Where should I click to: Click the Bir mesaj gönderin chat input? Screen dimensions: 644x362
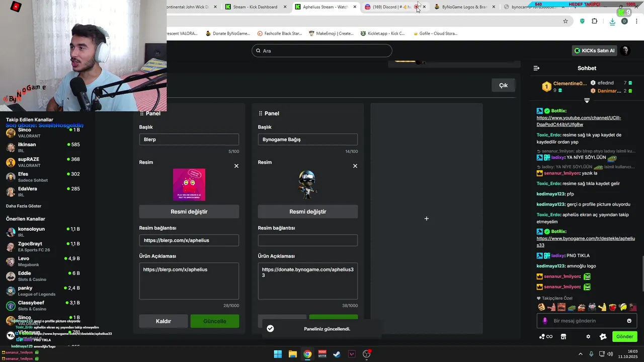coord(587,321)
